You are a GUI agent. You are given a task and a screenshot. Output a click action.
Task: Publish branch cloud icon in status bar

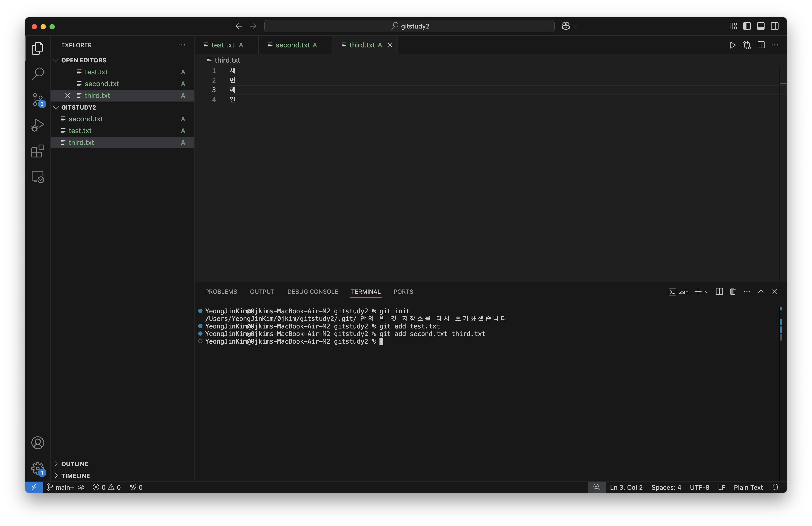click(x=81, y=487)
